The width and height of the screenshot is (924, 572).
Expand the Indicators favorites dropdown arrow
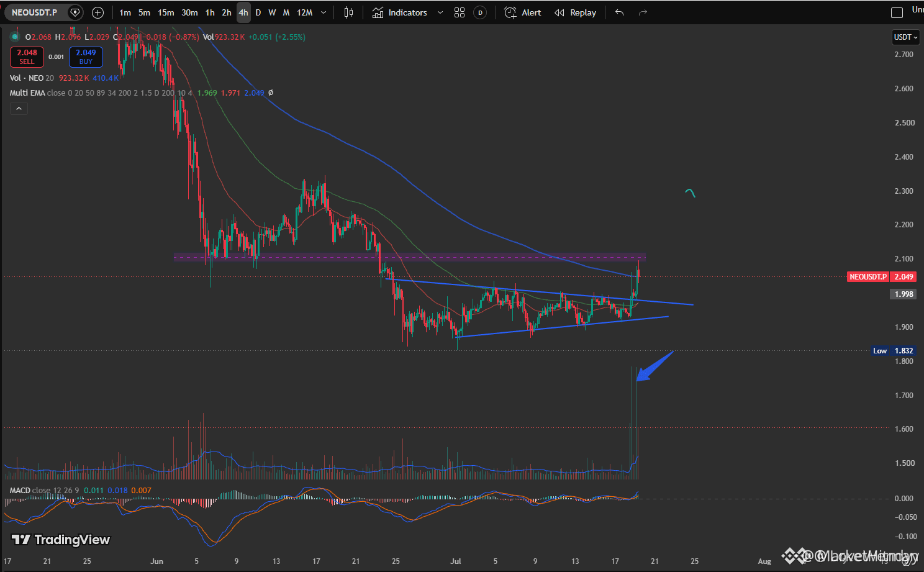coord(440,12)
